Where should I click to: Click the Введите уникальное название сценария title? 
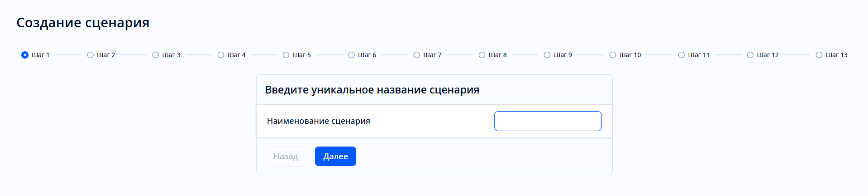(372, 90)
